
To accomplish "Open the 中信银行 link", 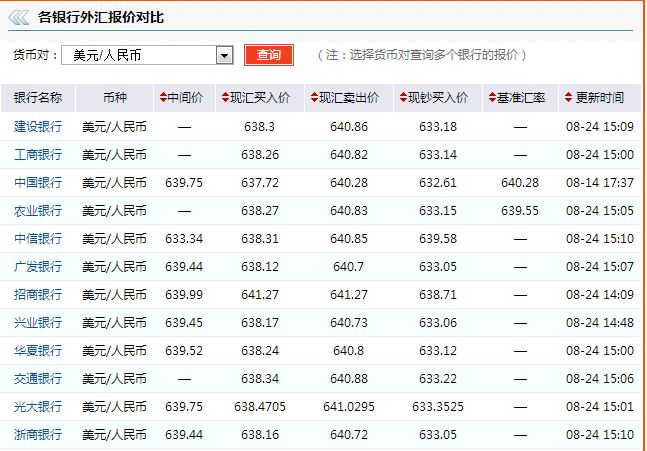I will (38, 239).
